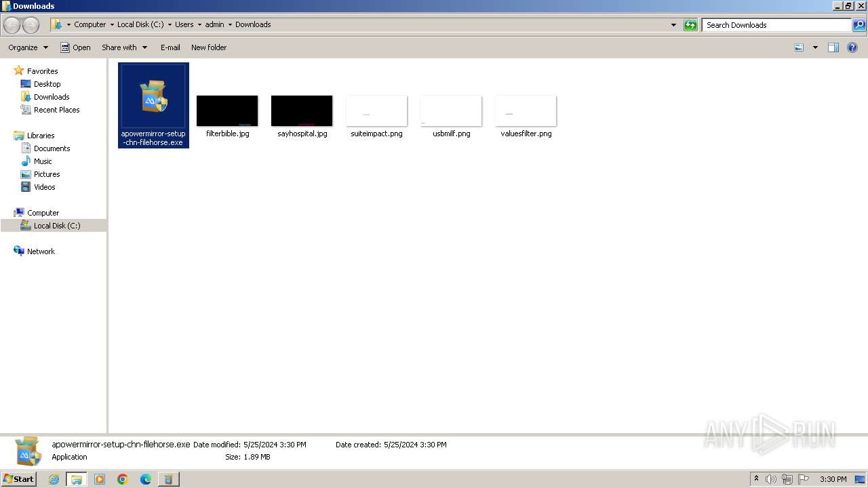Launch Internet Explorer from taskbar
The width and height of the screenshot is (868, 488).
54,479
